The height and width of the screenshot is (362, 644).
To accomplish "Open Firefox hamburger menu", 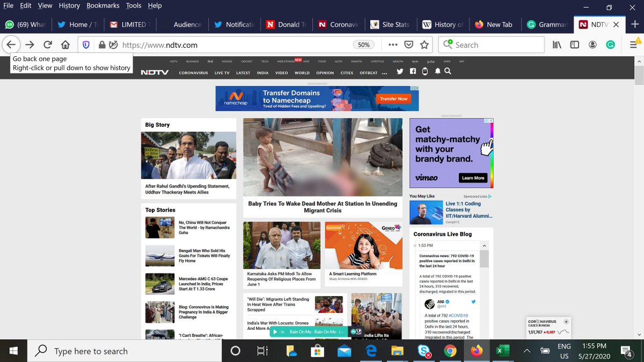I will (633, 45).
